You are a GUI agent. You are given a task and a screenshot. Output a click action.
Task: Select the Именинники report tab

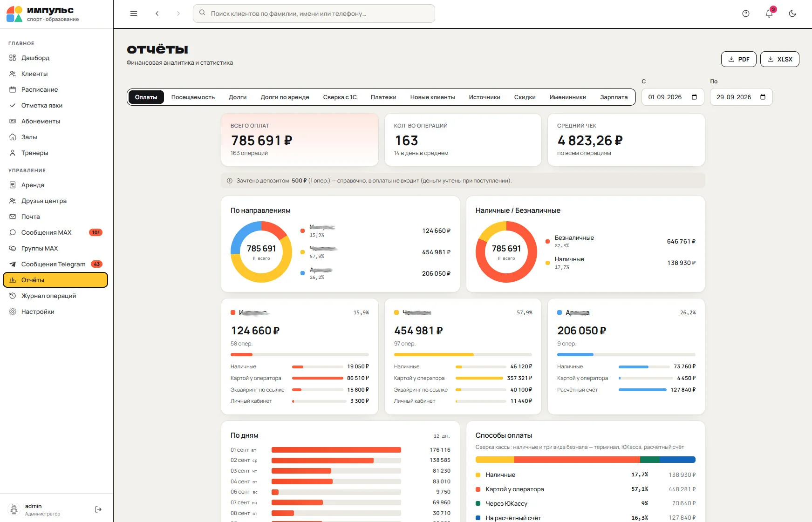click(567, 97)
